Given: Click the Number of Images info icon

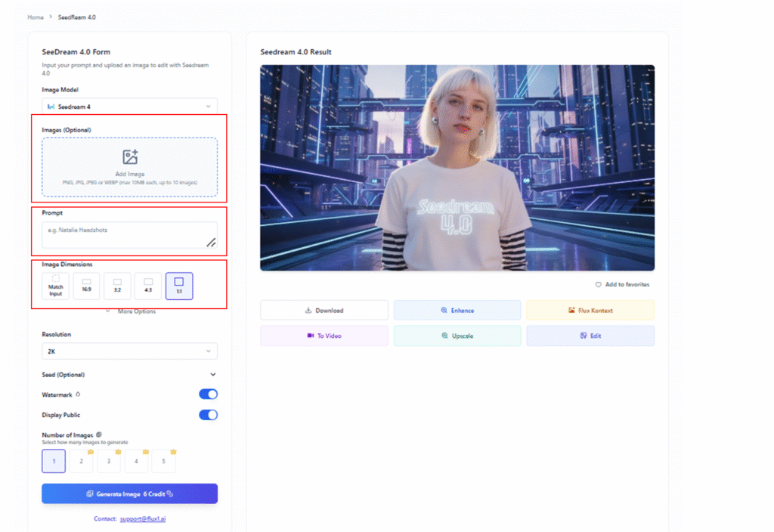Looking at the screenshot, I should point(99,435).
